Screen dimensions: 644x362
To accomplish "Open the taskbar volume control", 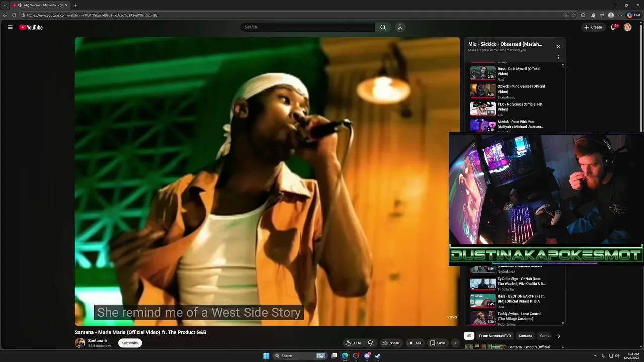I will 617,356.
